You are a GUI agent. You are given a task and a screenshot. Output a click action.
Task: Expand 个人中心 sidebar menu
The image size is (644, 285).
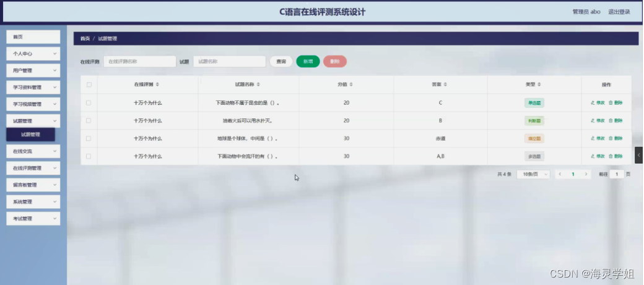point(33,54)
